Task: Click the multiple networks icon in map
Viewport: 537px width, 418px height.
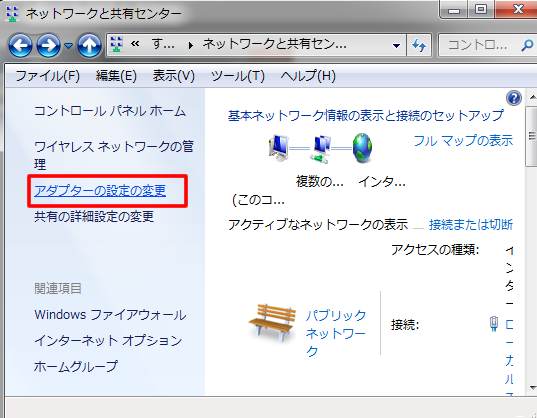Action: [x=320, y=149]
